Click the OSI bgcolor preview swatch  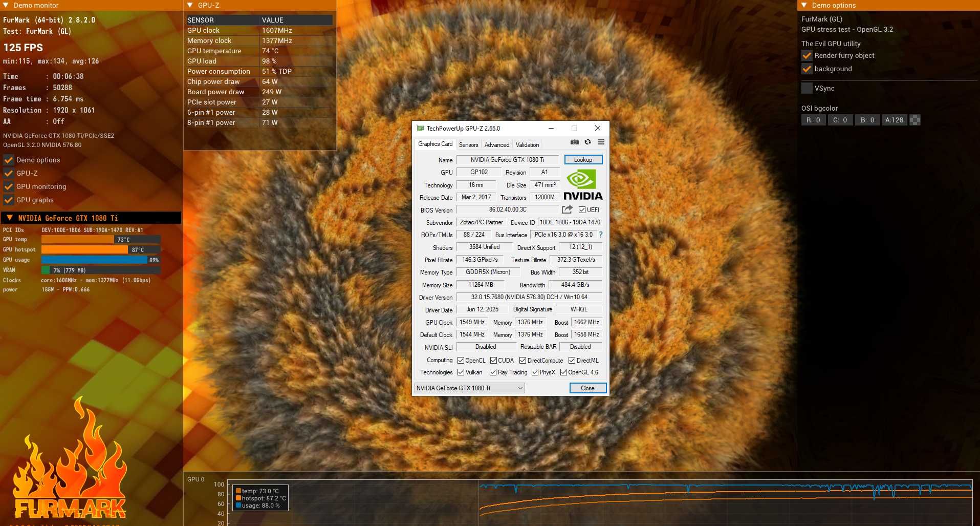[x=915, y=120]
